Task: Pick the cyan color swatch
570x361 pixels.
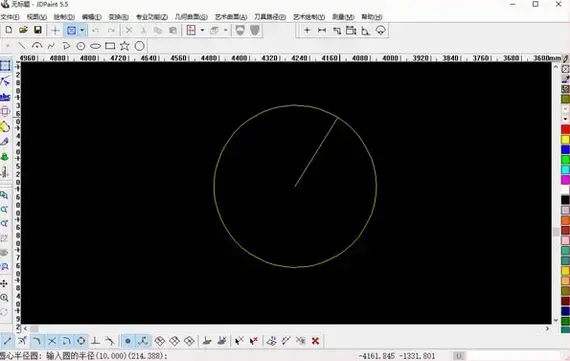Action: point(565,170)
